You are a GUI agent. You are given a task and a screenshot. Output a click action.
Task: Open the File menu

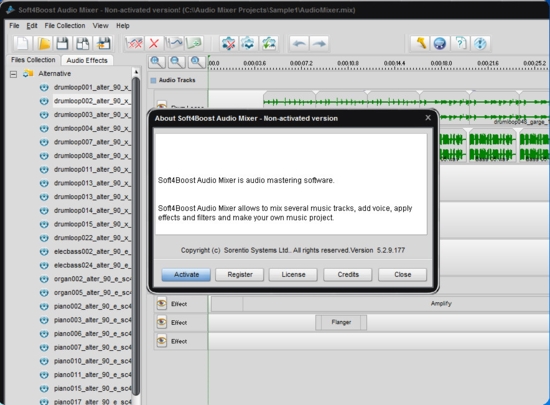14,26
